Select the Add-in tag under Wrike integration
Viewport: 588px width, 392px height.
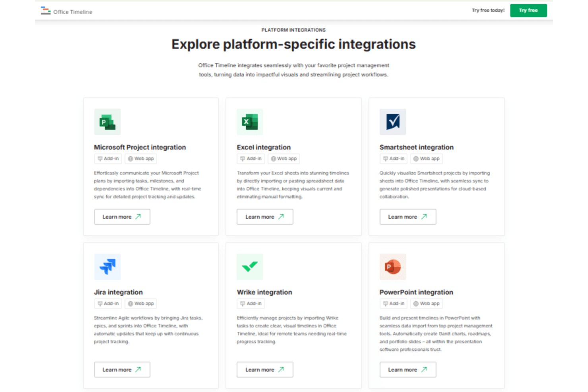pyautogui.click(x=251, y=304)
